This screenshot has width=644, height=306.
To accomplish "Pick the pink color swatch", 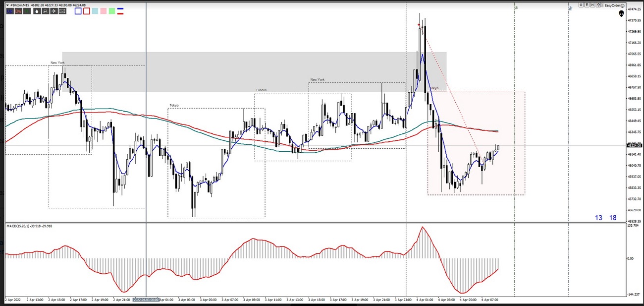I will point(103,11).
